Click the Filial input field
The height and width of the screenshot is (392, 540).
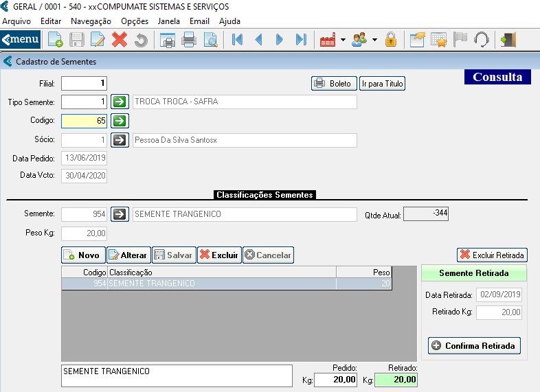[85, 83]
